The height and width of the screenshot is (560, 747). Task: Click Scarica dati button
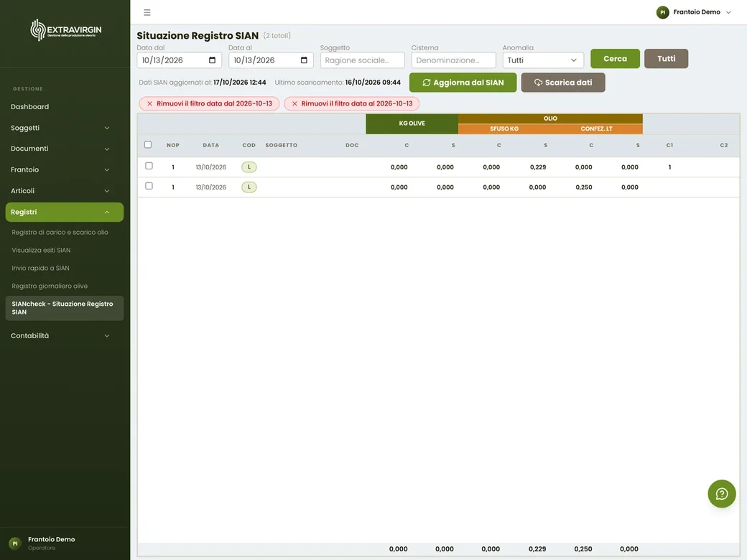pyautogui.click(x=562, y=83)
